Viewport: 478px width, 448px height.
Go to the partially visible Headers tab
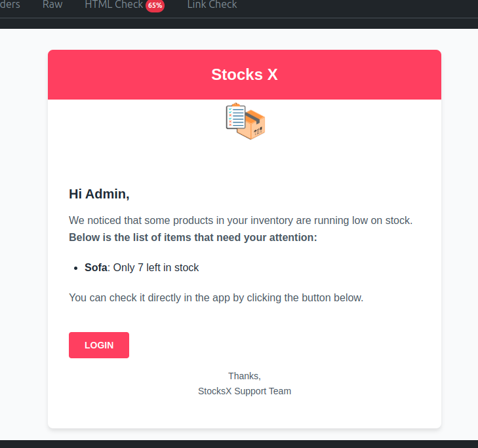pyautogui.click(x=10, y=5)
